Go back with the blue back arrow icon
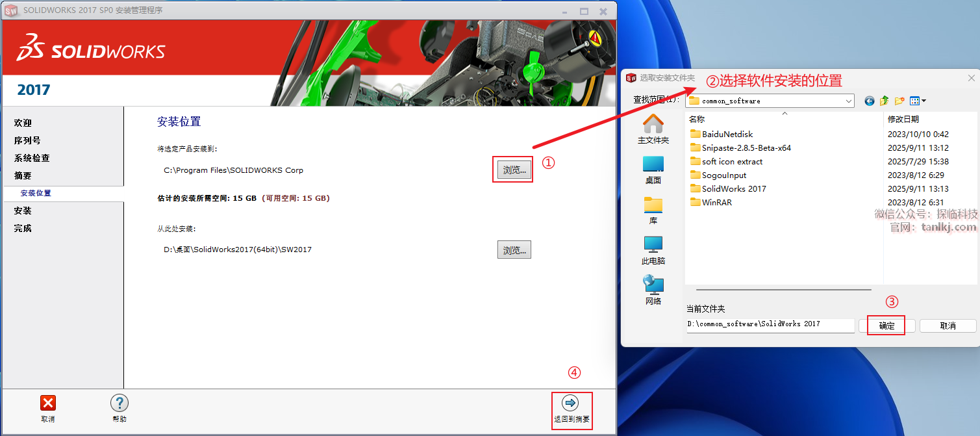The width and height of the screenshot is (980, 436). tap(870, 101)
